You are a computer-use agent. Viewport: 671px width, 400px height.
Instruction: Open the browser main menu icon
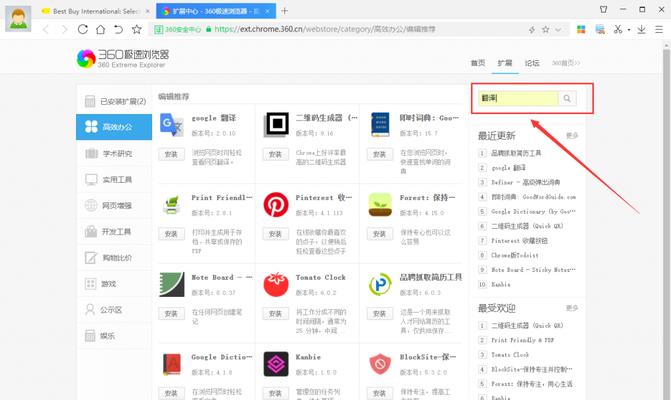659,29
